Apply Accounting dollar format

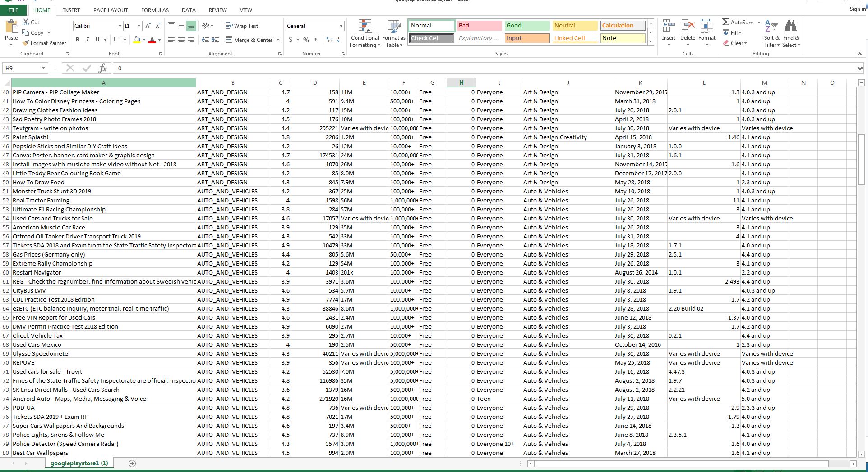pyautogui.click(x=291, y=40)
